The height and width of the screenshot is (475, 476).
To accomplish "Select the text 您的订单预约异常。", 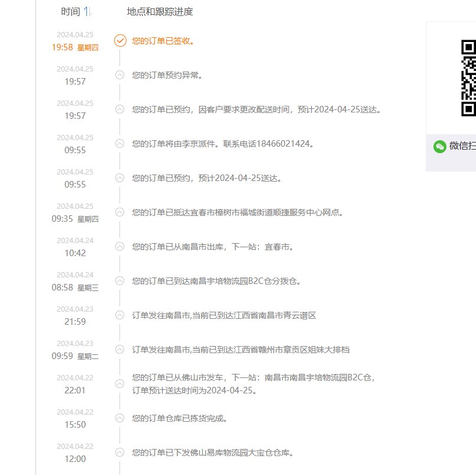I will (167, 75).
